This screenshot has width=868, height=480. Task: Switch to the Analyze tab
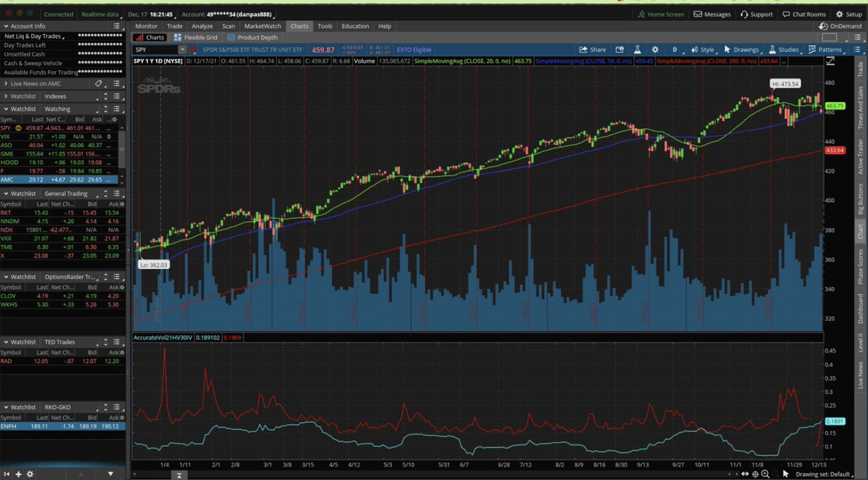click(x=202, y=26)
